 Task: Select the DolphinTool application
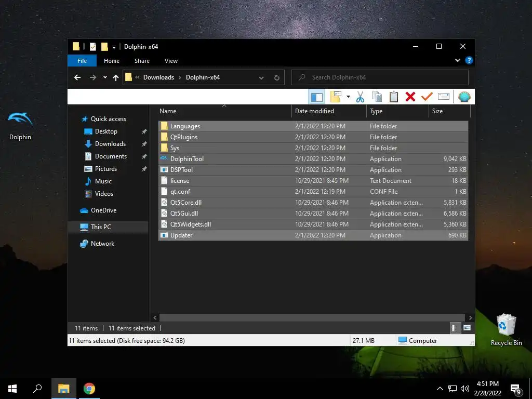pos(313,159)
